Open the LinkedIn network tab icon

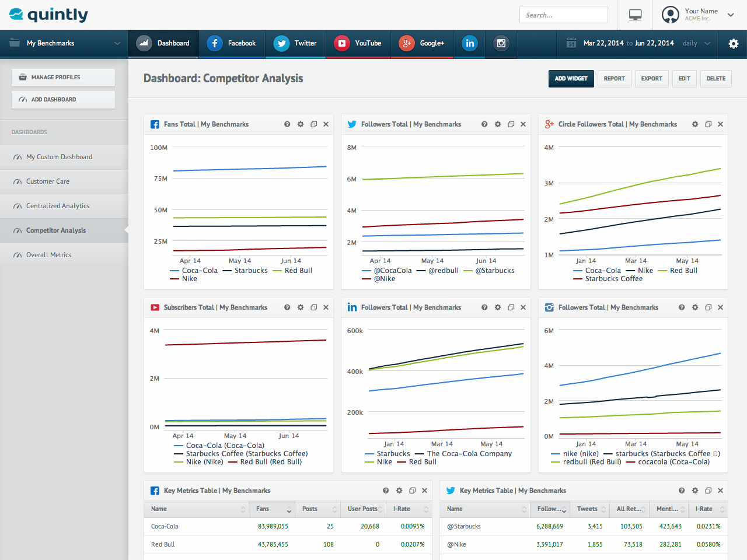coord(470,43)
